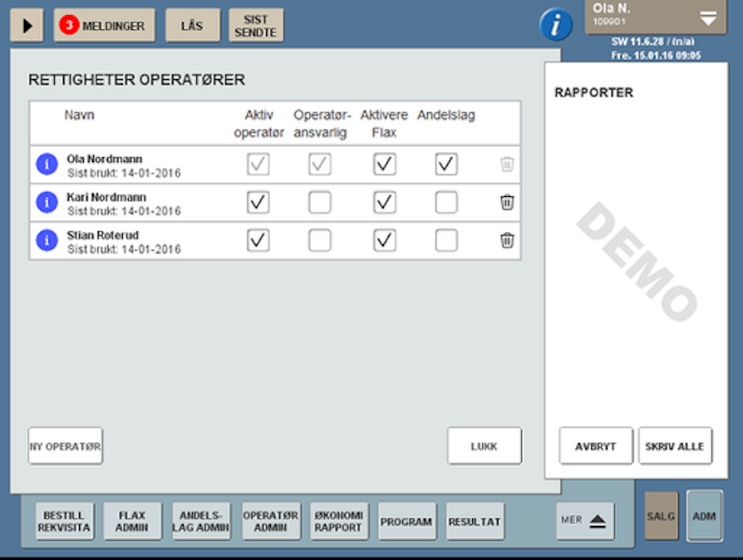Image resolution: width=743 pixels, height=560 pixels.
Task: Uncheck Andelslag for Ola Nordmann
Action: coord(446,165)
